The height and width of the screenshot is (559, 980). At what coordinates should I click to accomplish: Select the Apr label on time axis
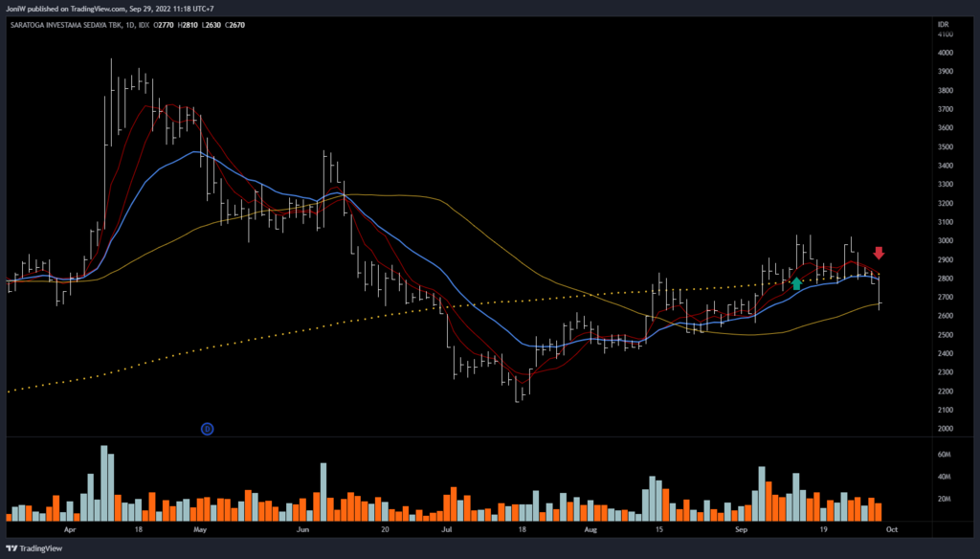pyautogui.click(x=69, y=527)
